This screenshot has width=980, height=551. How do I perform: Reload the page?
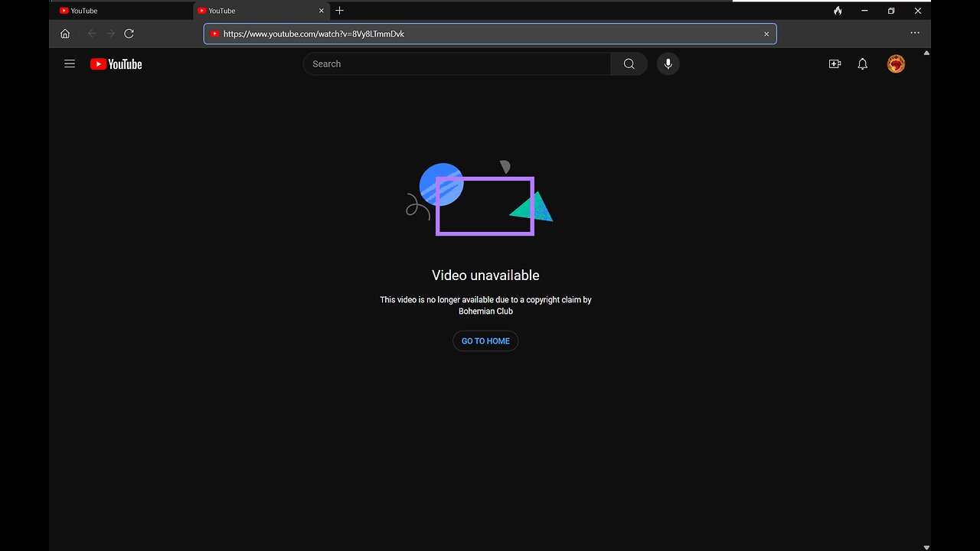129,34
